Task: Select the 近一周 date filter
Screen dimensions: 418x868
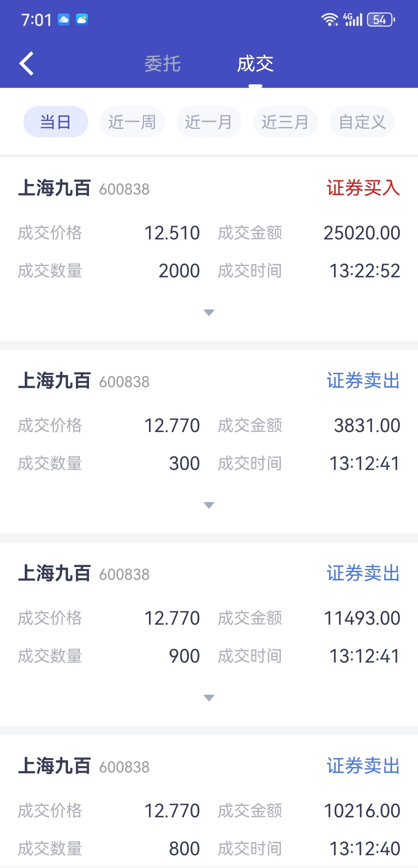Action: click(132, 122)
